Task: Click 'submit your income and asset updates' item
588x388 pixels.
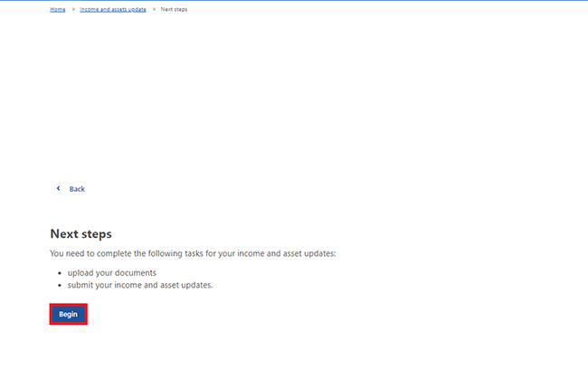Action: (141, 285)
